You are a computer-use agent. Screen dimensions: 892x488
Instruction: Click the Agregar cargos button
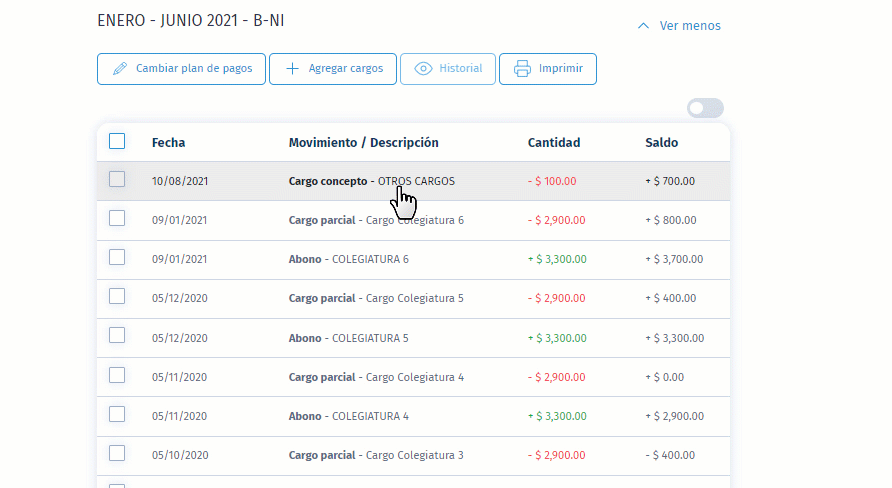click(x=333, y=69)
